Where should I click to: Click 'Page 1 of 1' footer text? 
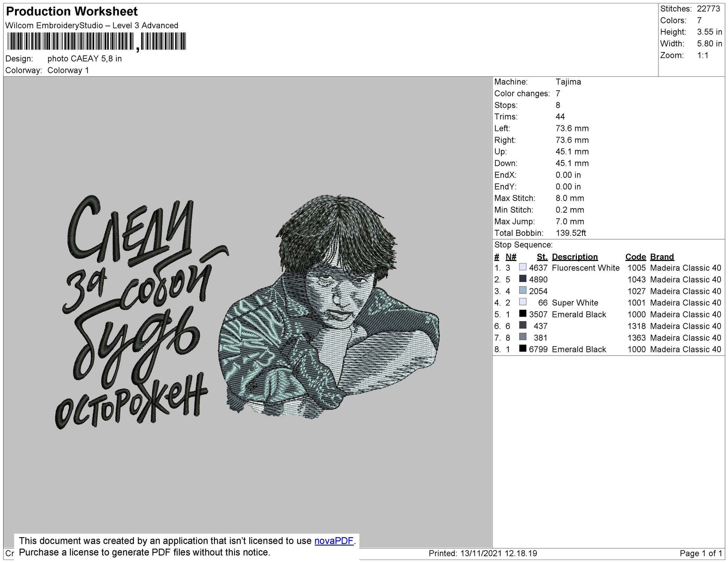701,554
